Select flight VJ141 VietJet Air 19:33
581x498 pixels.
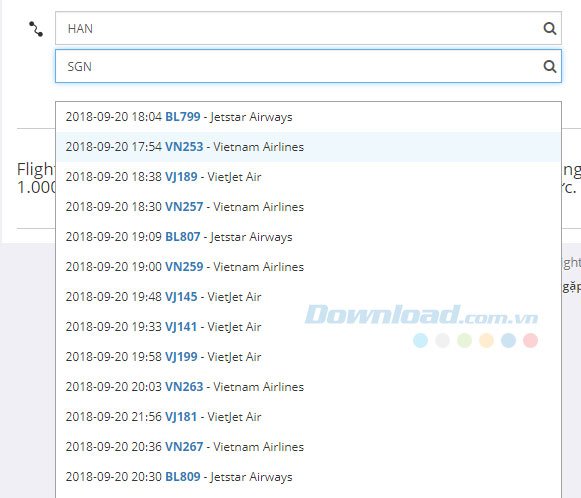coord(308,327)
